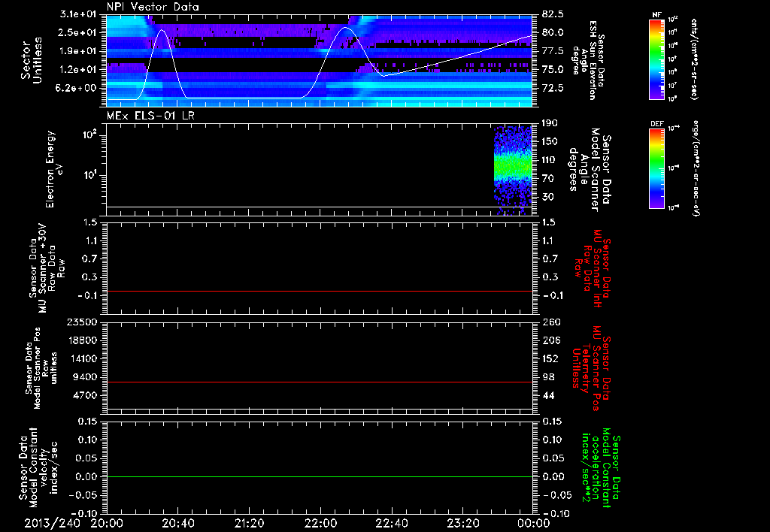Click the green line at 0.00 velocity
Image resolution: width=770 pixels, height=532 pixels.
[319, 476]
